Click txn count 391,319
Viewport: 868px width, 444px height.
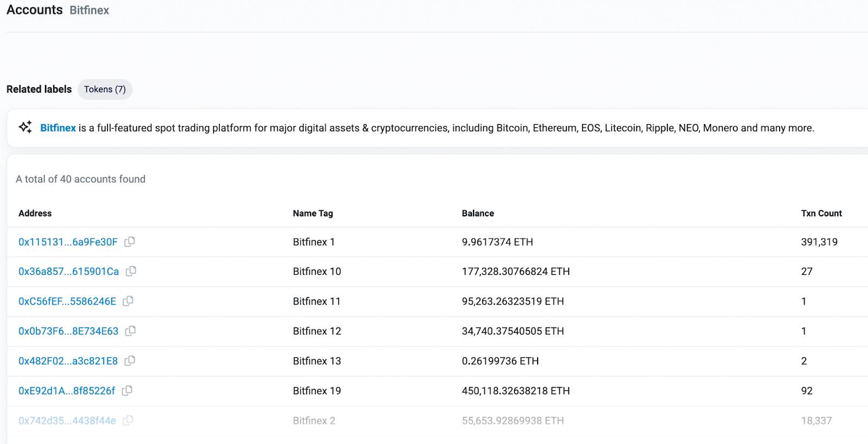click(819, 242)
